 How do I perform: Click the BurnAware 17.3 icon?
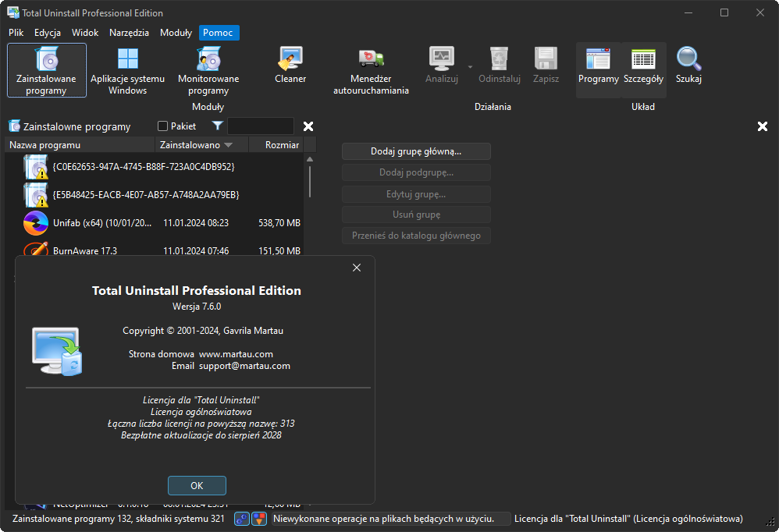pos(36,248)
